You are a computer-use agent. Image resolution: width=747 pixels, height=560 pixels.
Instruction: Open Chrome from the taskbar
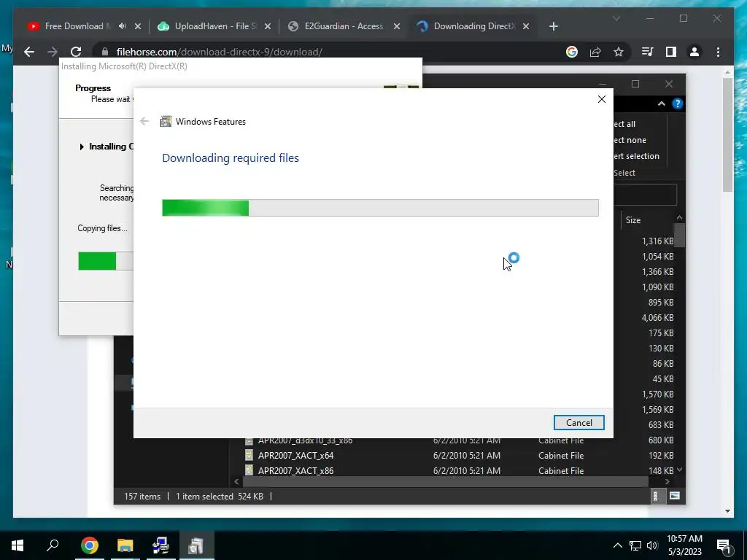(x=90, y=545)
